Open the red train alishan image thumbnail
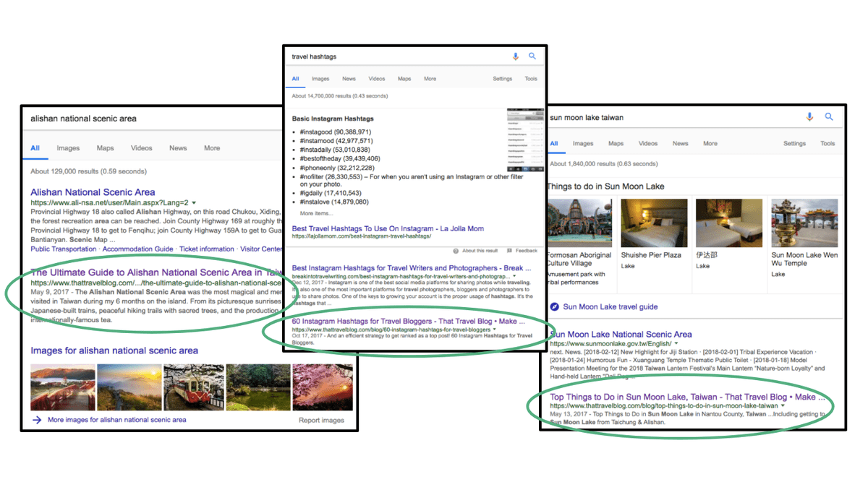868x482 pixels. click(192, 387)
